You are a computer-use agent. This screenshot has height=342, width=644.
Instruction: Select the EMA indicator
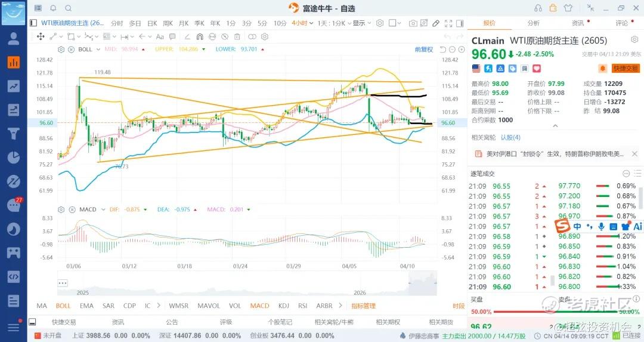click(x=86, y=306)
